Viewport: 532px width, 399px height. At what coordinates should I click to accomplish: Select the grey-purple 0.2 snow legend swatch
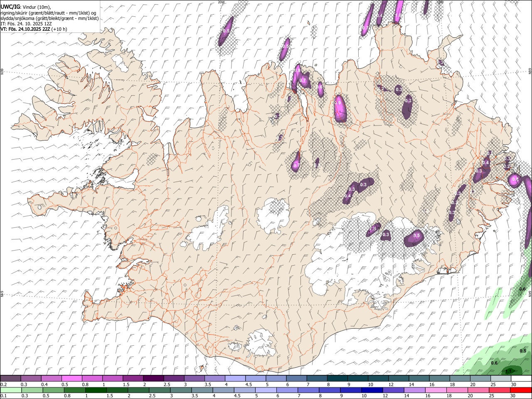point(10,379)
